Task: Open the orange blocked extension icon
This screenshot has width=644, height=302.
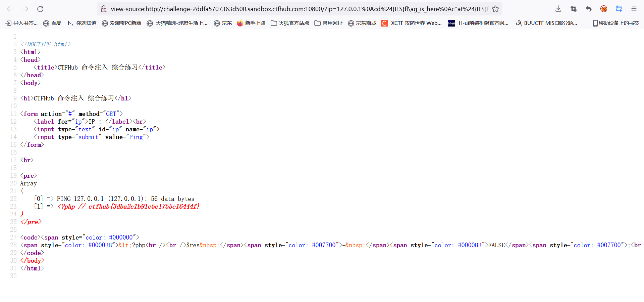Action: 604,9
